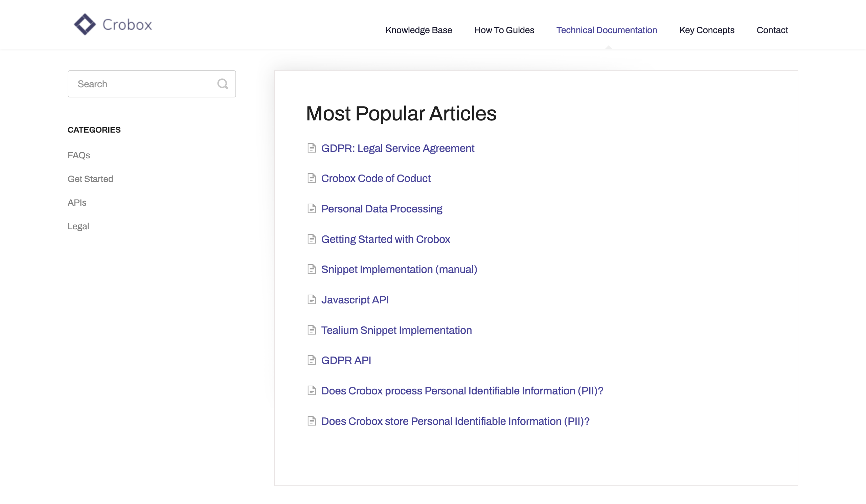Click document icon beside Tealium Snippet Implementation

[311, 330]
